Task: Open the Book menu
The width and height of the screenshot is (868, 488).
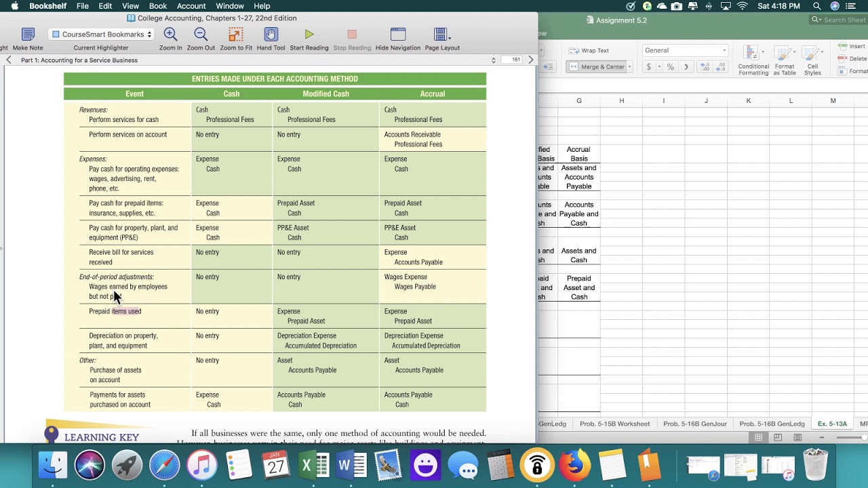Action: [158, 6]
